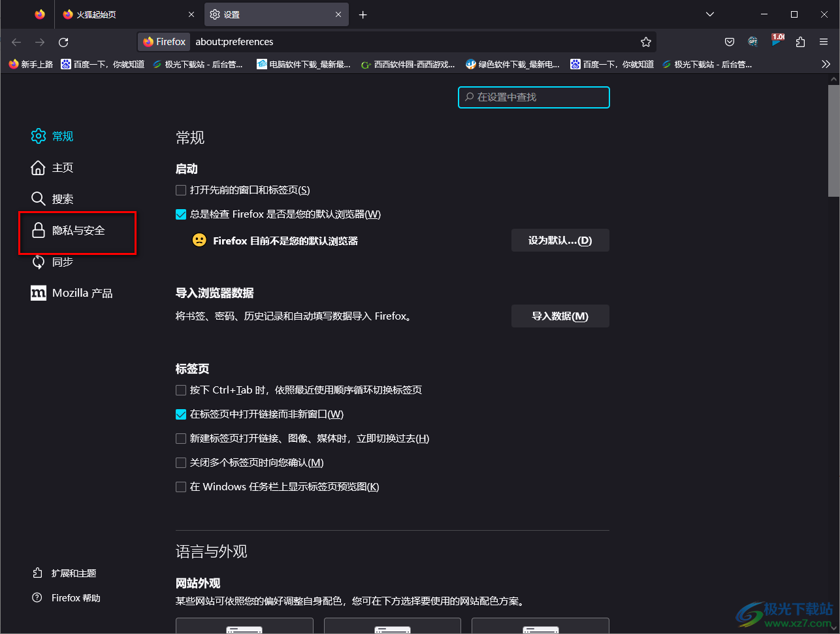This screenshot has height=634, width=840.
Task: Click the 设为默认 button
Action: click(560, 241)
